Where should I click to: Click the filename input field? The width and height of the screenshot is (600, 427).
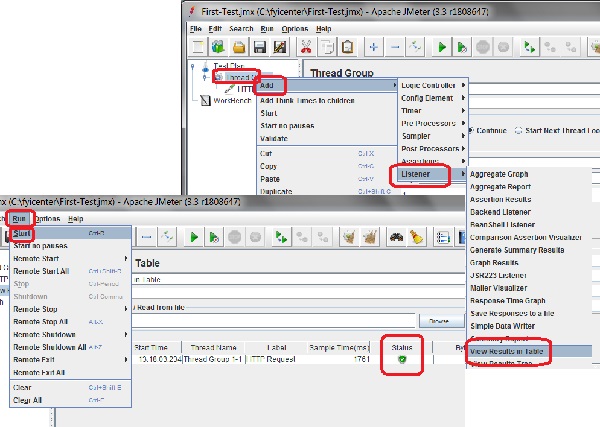click(274, 321)
